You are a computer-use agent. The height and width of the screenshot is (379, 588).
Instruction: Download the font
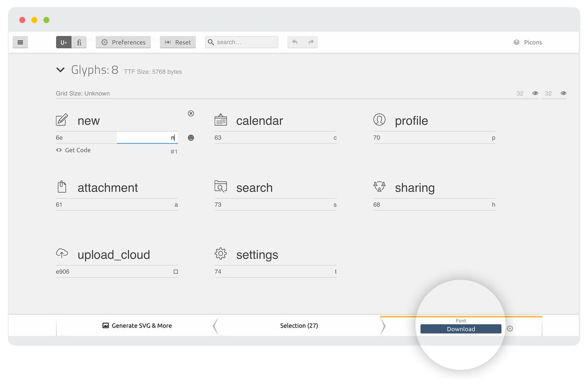click(x=461, y=329)
